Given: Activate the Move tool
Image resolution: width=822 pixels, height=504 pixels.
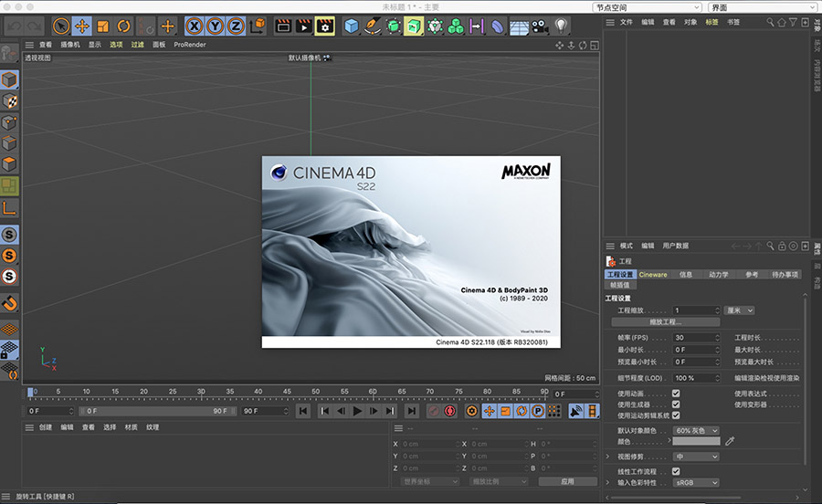Looking at the screenshot, I should pyautogui.click(x=82, y=26).
